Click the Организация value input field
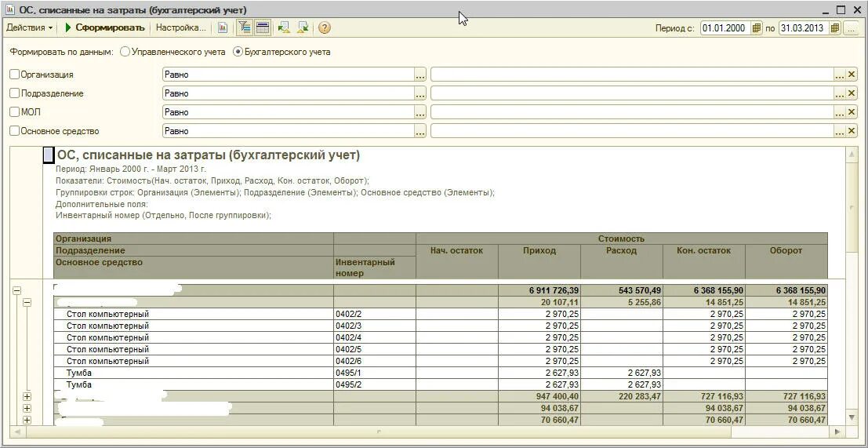The image size is (868, 448). [633, 75]
